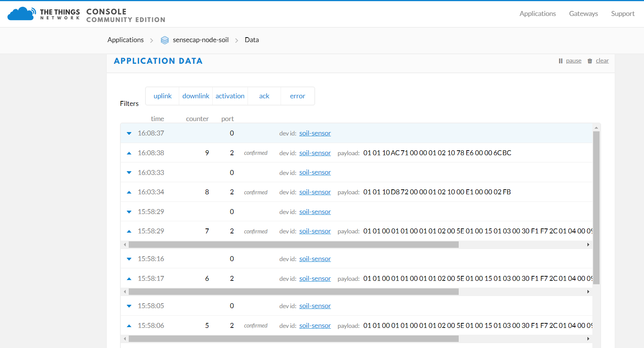Open sensecap-node-soil breadcrumb link
Viewport: 644px width, 348px height.
[x=200, y=40]
